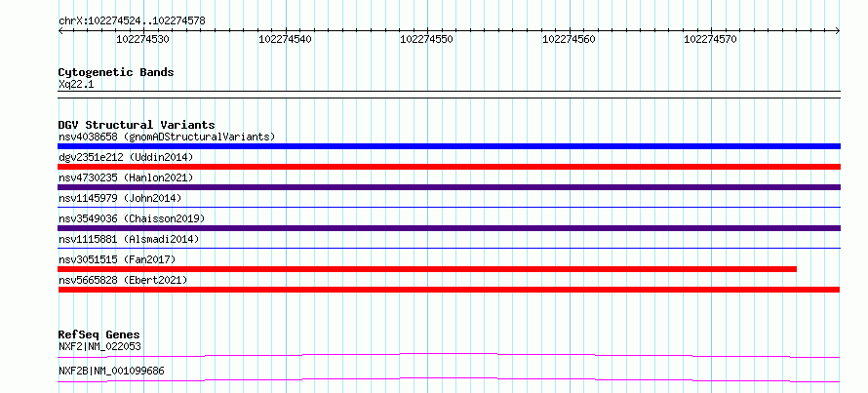This screenshot has height=393, width=868.
Task: Click the shorter red nsv3051515 bar
Action: pyautogui.click(x=427, y=269)
